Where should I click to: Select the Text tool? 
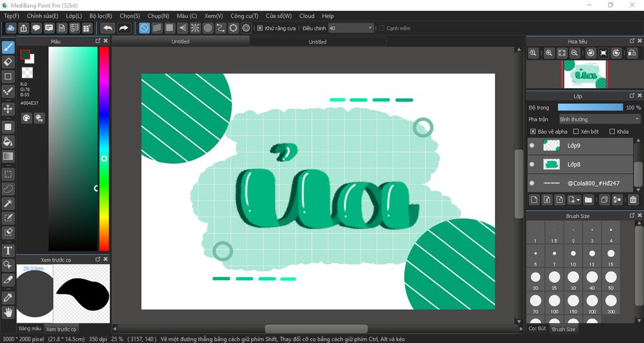point(8,250)
